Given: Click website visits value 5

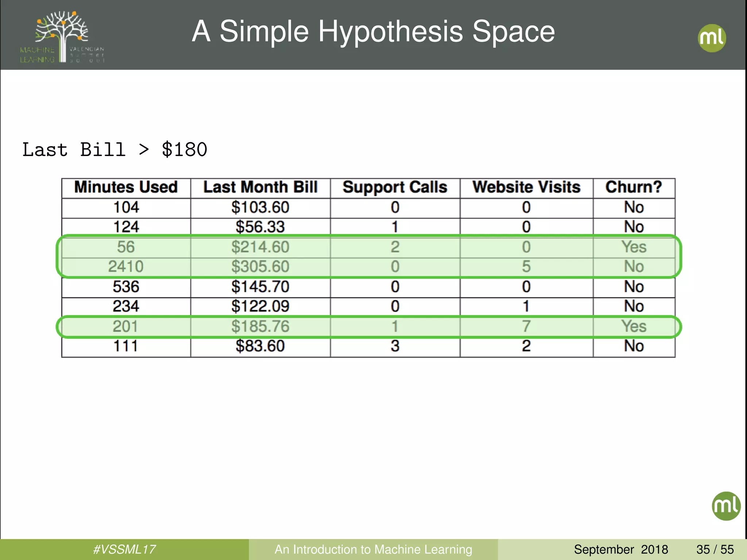Looking at the screenshot, I should coord(526,267).
